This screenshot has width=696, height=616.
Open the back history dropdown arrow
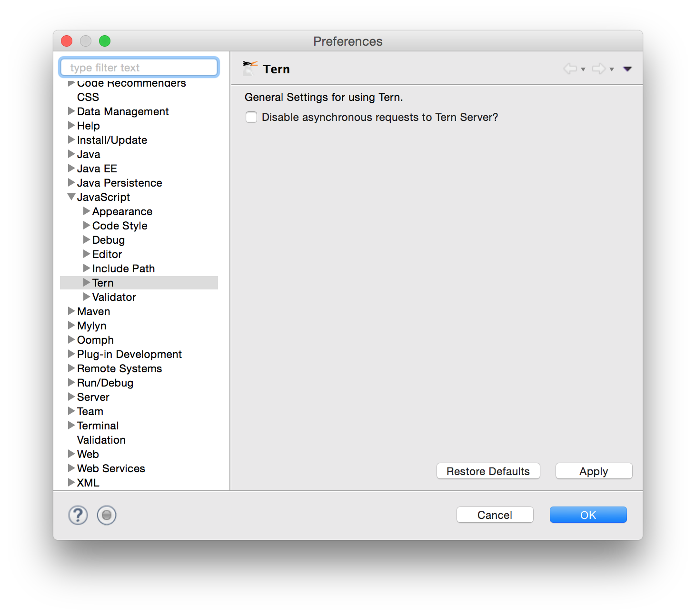pos(583,70)
